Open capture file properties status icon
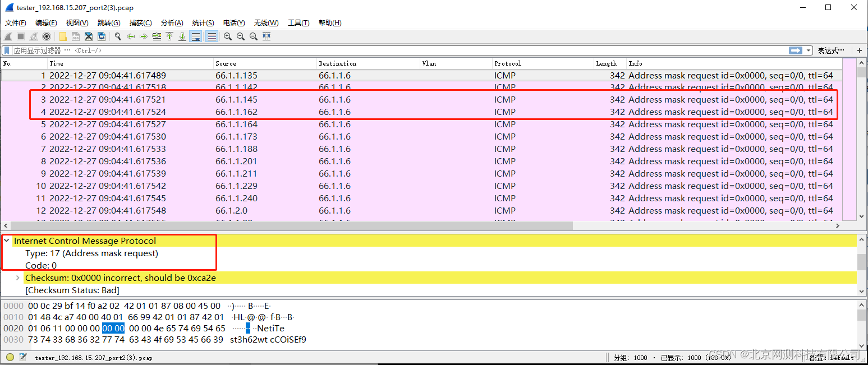 click(x=23, y=357)
